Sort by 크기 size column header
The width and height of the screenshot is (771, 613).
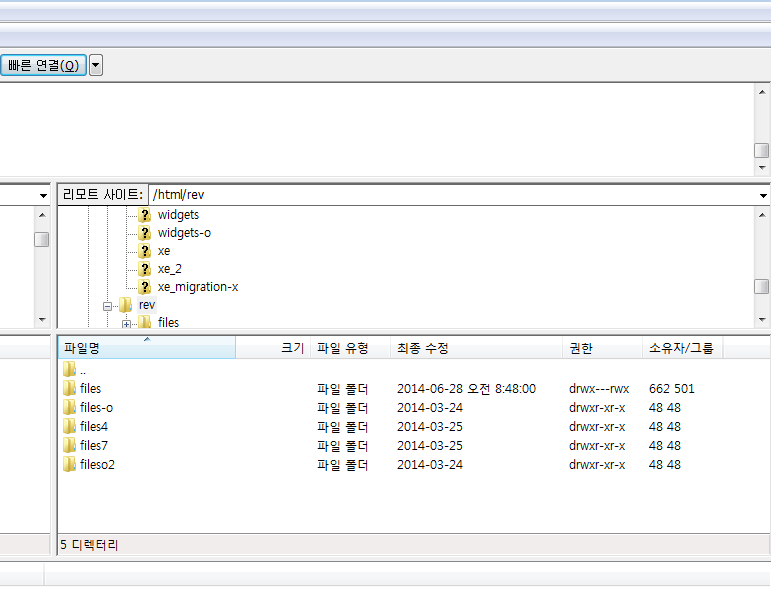pyautogui.click(x=273, y=348)
